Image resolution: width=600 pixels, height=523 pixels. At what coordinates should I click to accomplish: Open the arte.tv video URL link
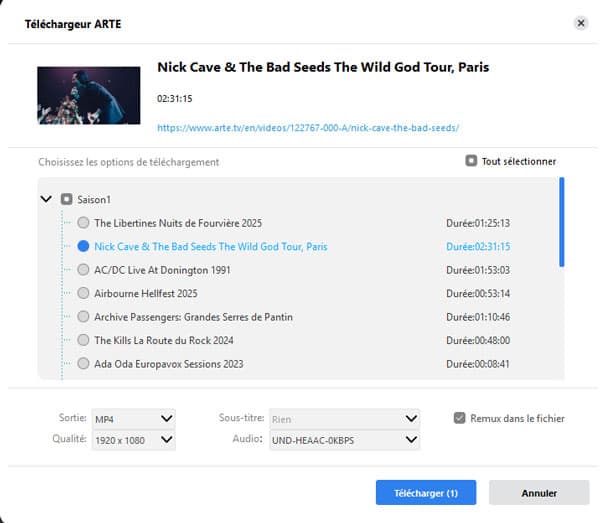coord(308,128)
